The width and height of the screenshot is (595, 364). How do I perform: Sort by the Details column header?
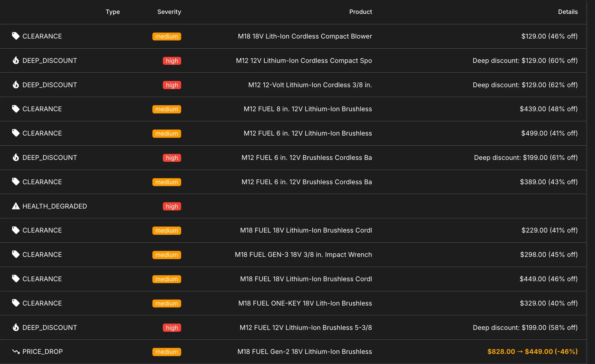click(568, 12)
